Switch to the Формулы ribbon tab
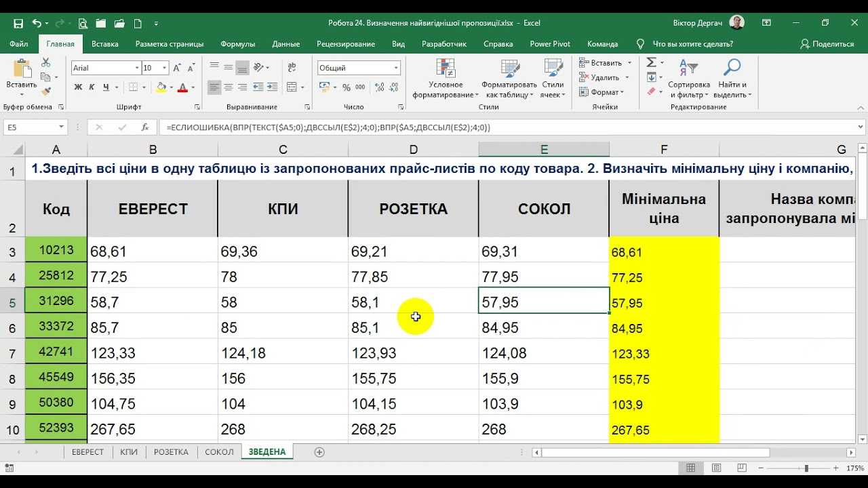 coord(238,44)
